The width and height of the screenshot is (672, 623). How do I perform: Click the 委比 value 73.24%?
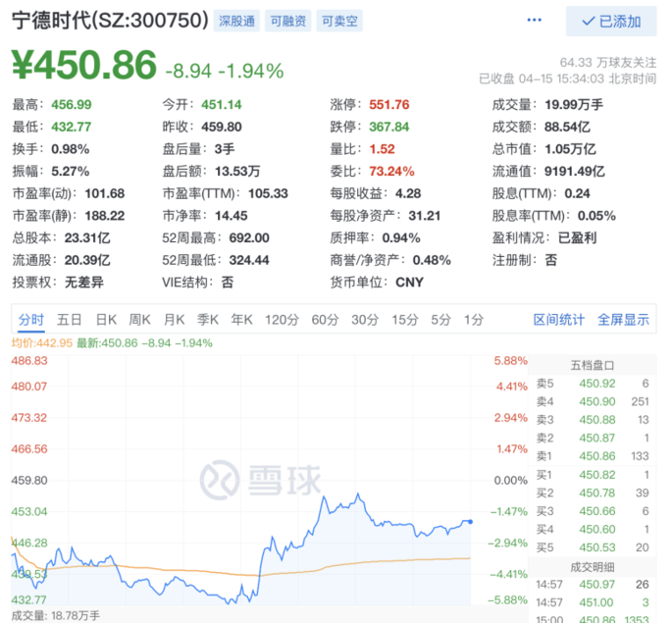point(391,172)
